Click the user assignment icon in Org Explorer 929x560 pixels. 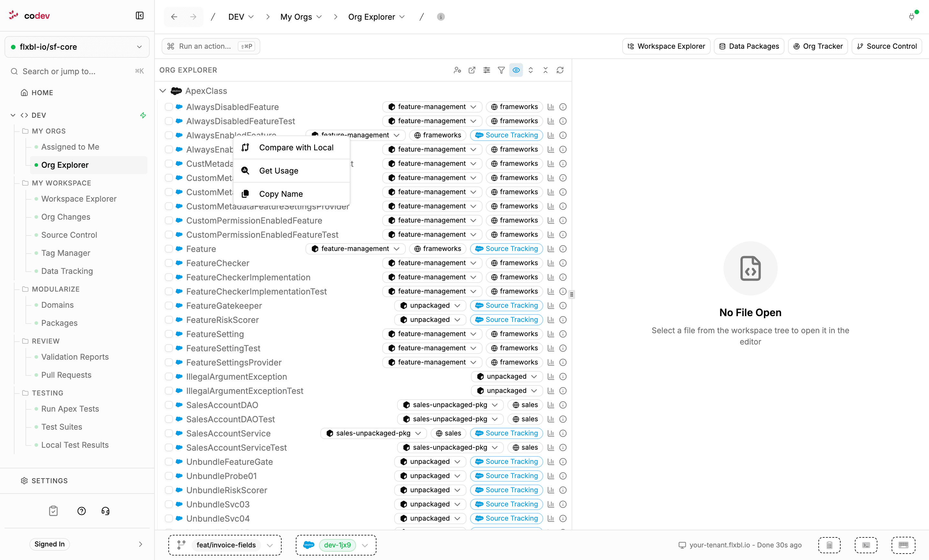457,70
